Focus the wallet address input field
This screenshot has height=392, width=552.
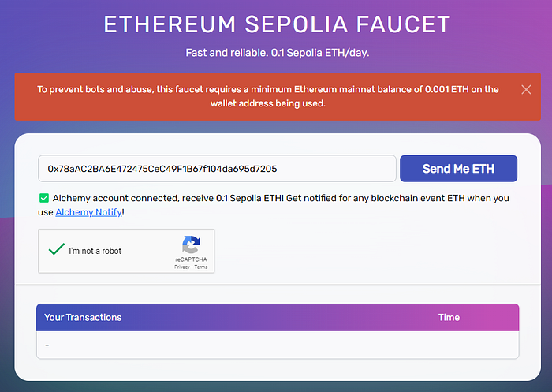(217, 169)
